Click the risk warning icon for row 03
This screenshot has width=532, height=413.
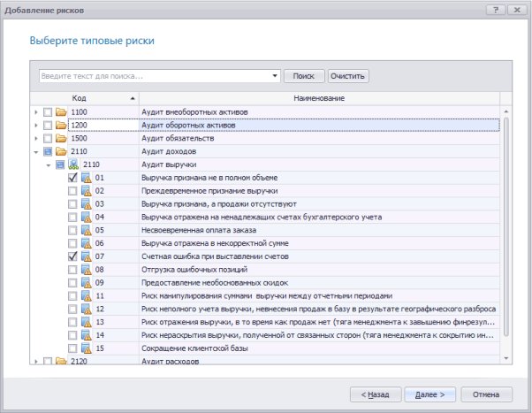tap(87, 204)
